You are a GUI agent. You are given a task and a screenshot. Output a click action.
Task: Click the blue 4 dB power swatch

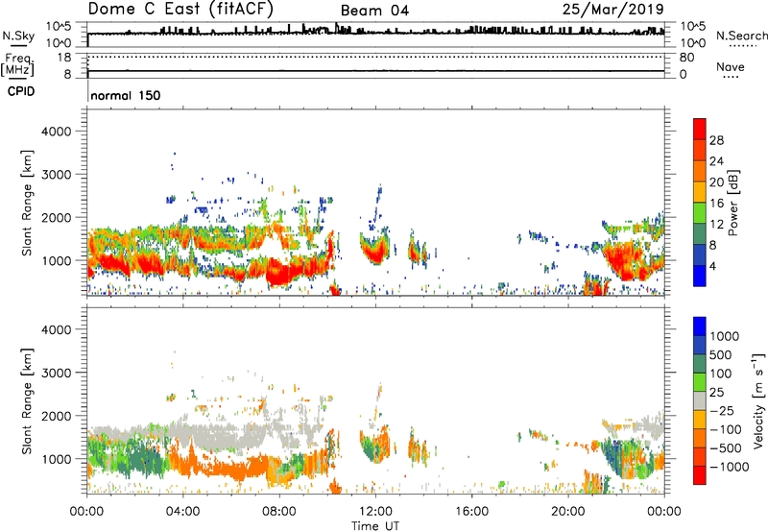point(700,276)
